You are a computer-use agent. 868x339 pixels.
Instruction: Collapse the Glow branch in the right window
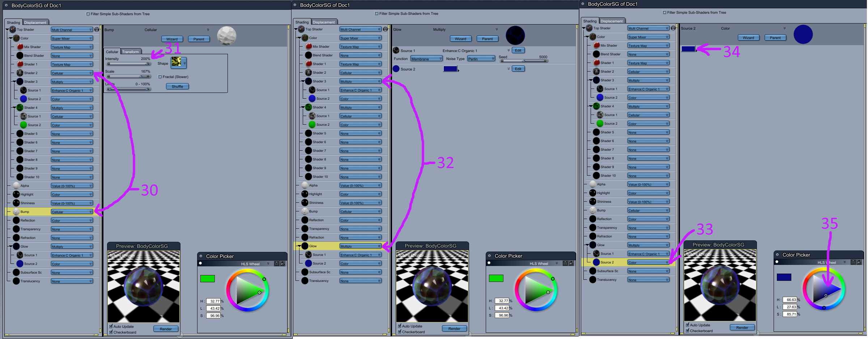click(x=587, y=245)
